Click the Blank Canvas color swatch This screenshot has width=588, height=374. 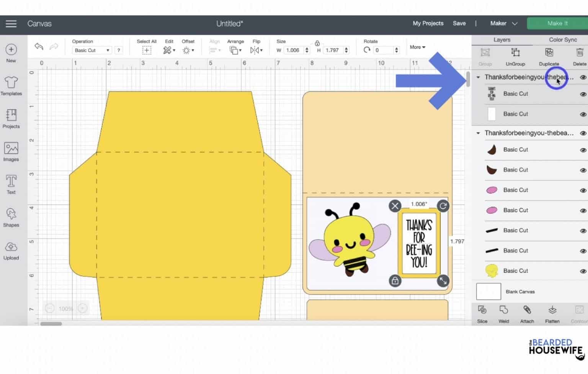pos(488,292)
